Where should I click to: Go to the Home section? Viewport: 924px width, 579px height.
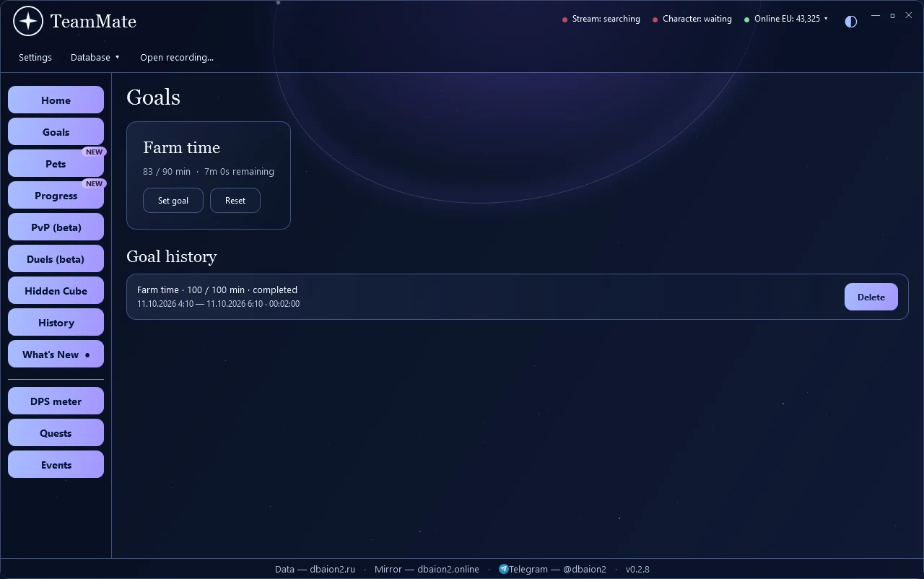[x=56, y=100]
